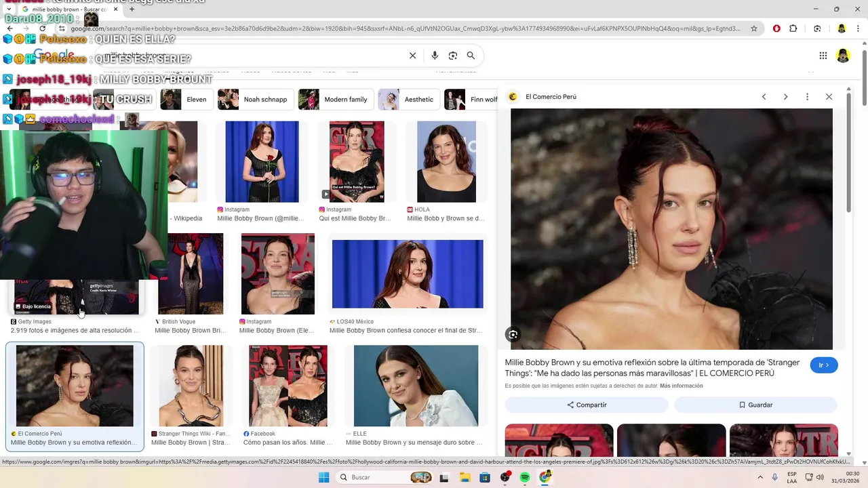The image size is (868, 488).
Task: Open OBS Studio from taskbar
Action: tap(505, 477)
